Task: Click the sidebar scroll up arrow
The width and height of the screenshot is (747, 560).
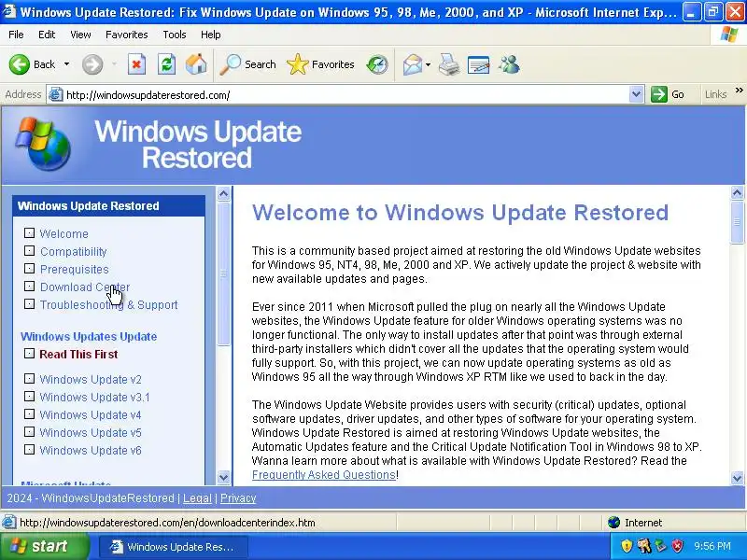Action: coord(223,193)
